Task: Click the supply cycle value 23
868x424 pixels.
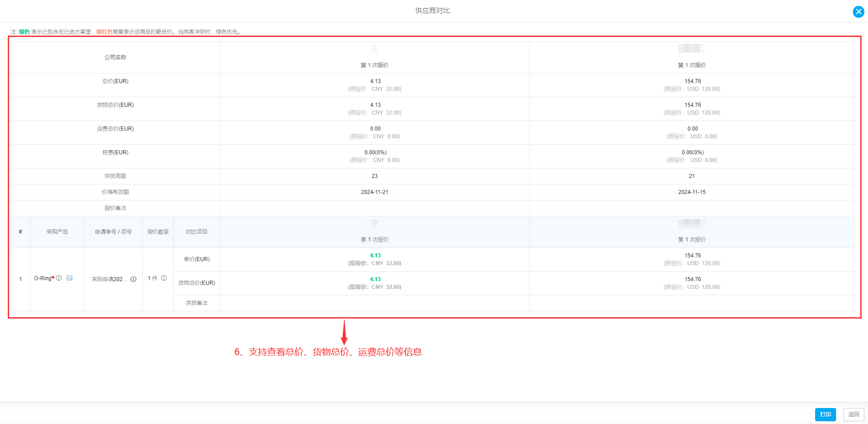Action: coord(374,176)
